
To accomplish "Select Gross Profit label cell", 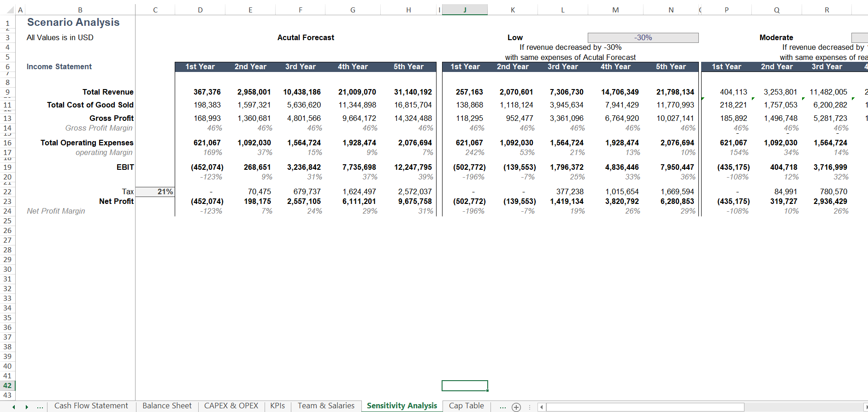I will tap(111, 118).
